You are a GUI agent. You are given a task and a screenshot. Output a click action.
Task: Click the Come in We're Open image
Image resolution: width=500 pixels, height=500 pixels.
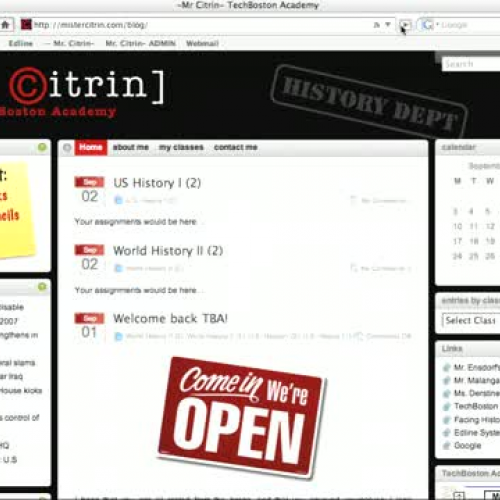tap(242, 418)
